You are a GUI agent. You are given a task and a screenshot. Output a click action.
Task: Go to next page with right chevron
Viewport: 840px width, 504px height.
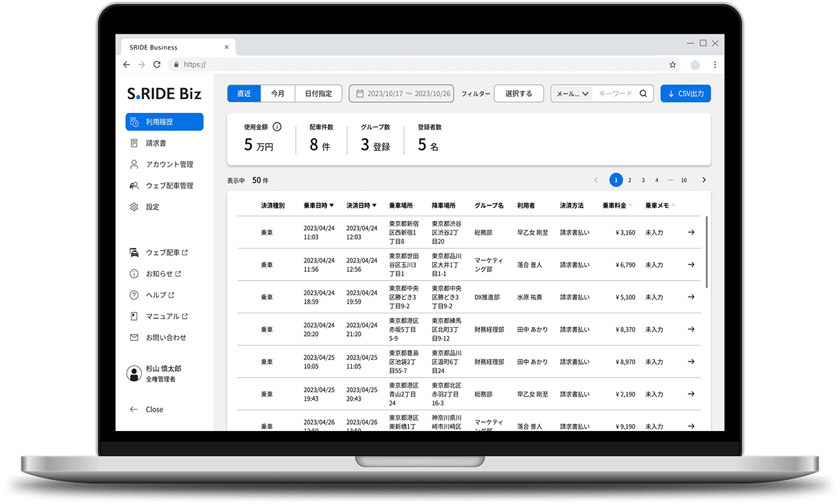(704, 180)
